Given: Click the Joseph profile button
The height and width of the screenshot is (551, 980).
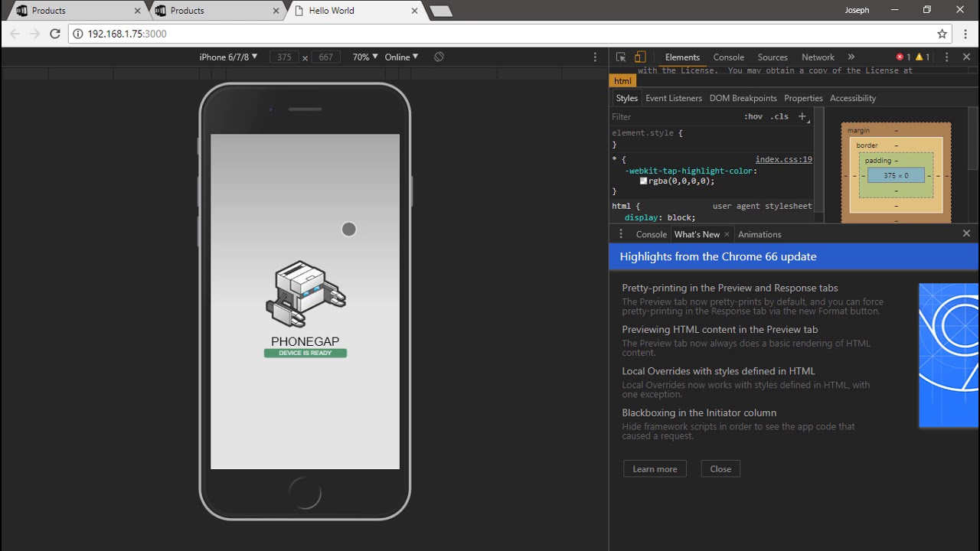Looking at the screenshot, I should [857, 11].
